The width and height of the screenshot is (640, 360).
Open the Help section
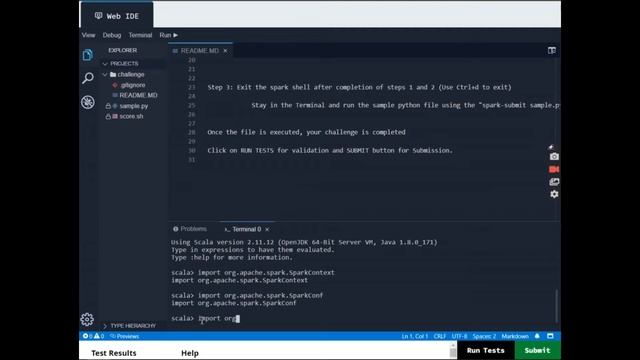(x=190, y=353)
